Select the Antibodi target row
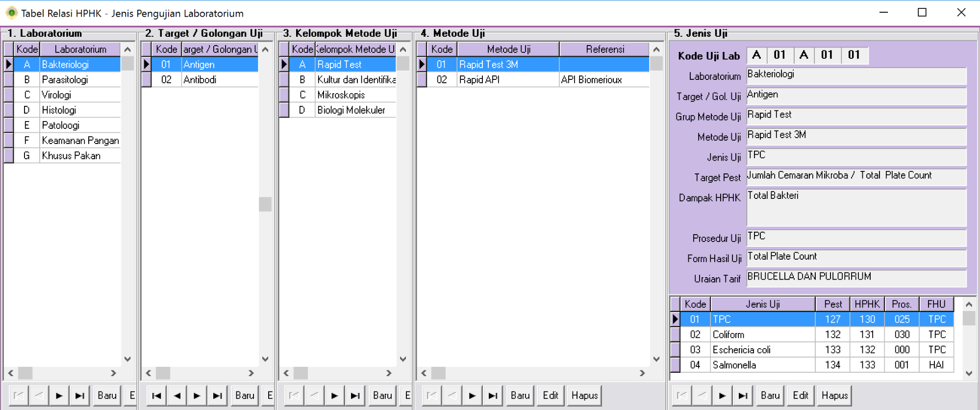This screenshot has height=410, width=980. 200,79
